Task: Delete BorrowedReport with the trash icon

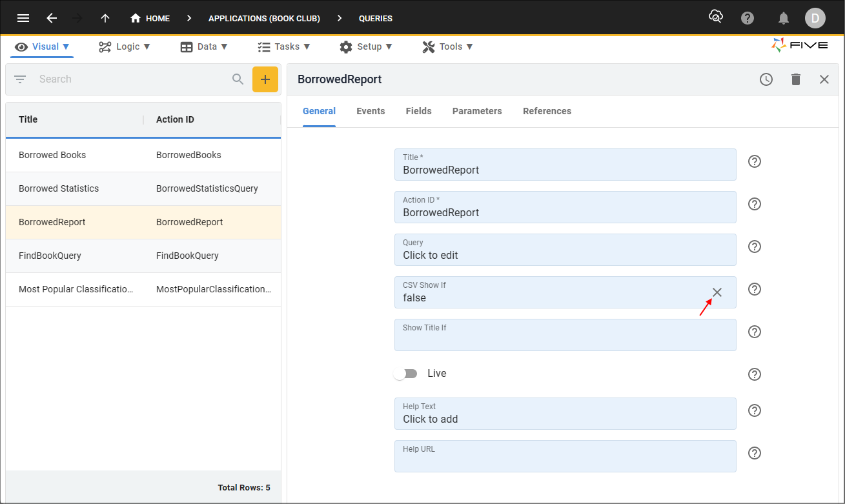Action: 796,79
